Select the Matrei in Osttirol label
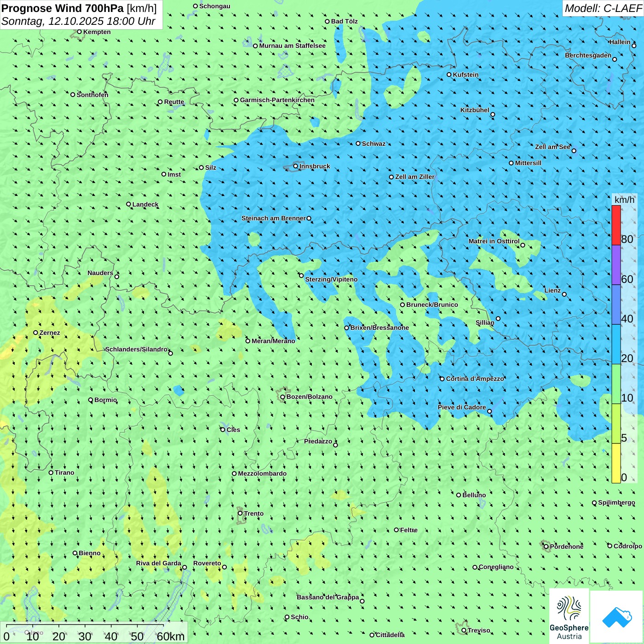Image resolution: width=644 pixels, height=644 pixels. 494,241
